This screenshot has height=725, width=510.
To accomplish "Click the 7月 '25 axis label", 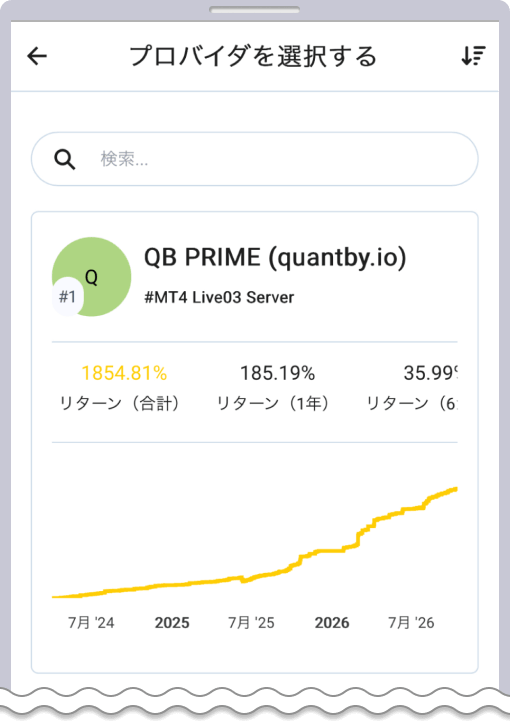I will tap(251, 623).
